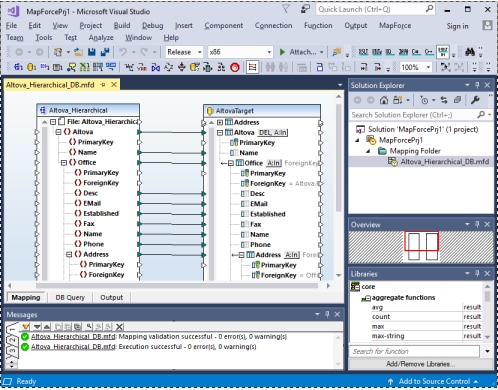Image resolution: width=498 pixels, height=390 pixels.
Task: Switch to the DB Query tab
Action: pos(70,297)
